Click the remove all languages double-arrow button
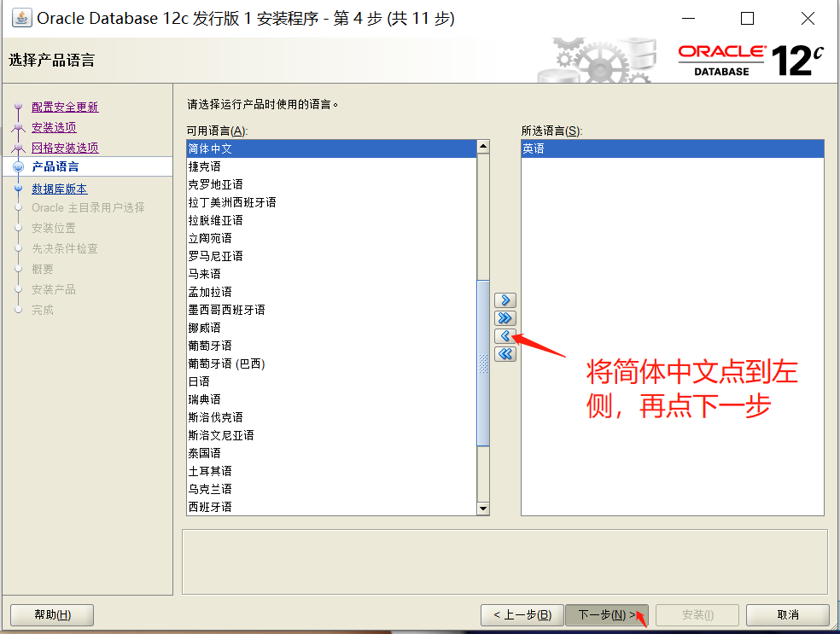 click(505, 354)
